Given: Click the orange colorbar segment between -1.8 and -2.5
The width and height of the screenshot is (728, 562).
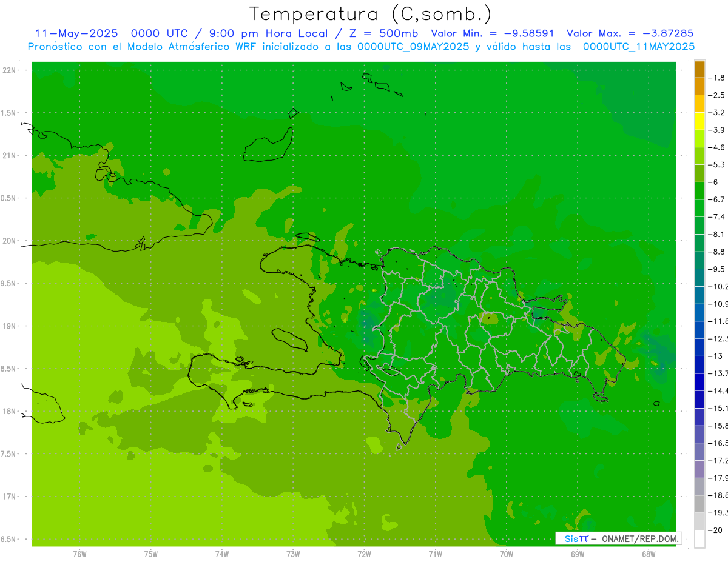Looking at the screenshot, I should tap(699, 87).
